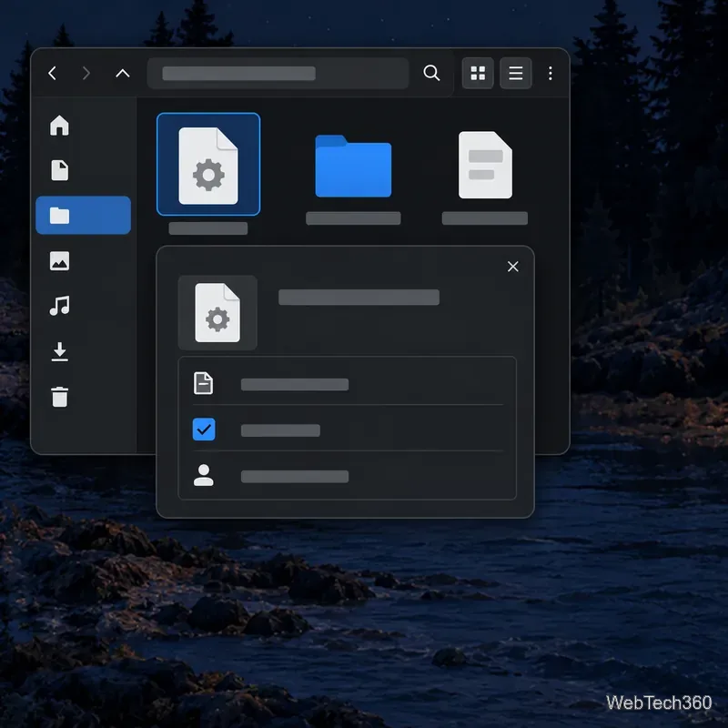The width and height of the screenshot is (728, 728).
Task: Open Music in the sidebar
Action: 59,306
